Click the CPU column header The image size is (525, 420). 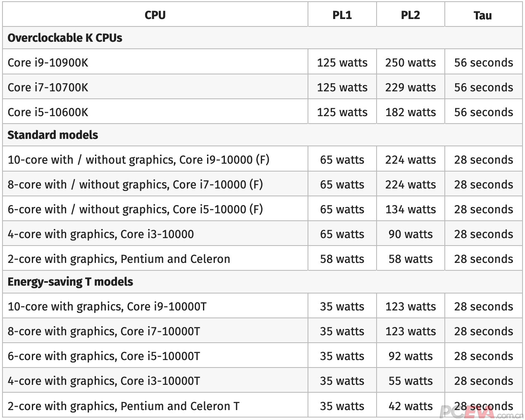tap(155, 15)
